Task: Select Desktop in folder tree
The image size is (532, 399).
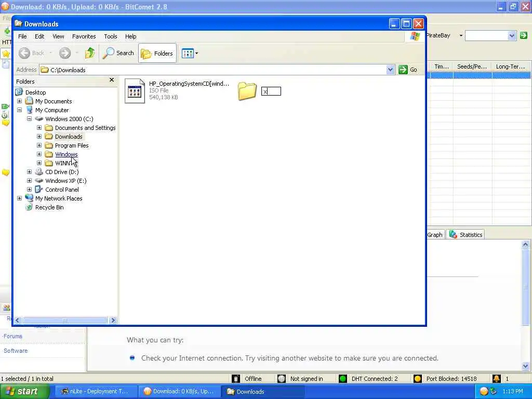Action: click(x=36, y=92)
